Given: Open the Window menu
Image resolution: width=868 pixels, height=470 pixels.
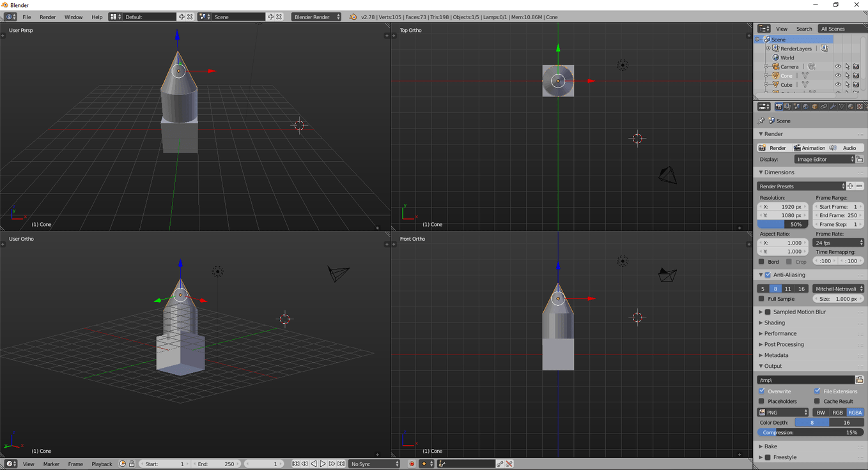Looking at the screenshot, I should pyautogui.click(x=74, y=17).
